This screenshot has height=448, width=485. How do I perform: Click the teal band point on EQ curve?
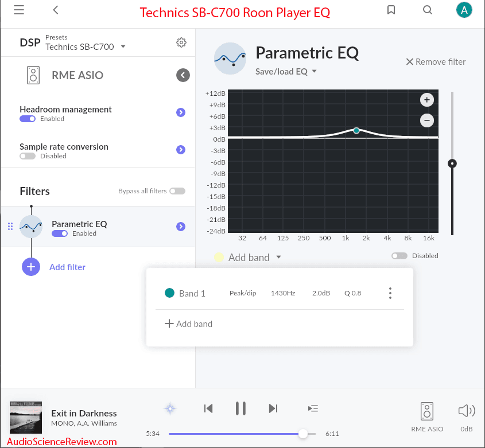pos(356,131)
